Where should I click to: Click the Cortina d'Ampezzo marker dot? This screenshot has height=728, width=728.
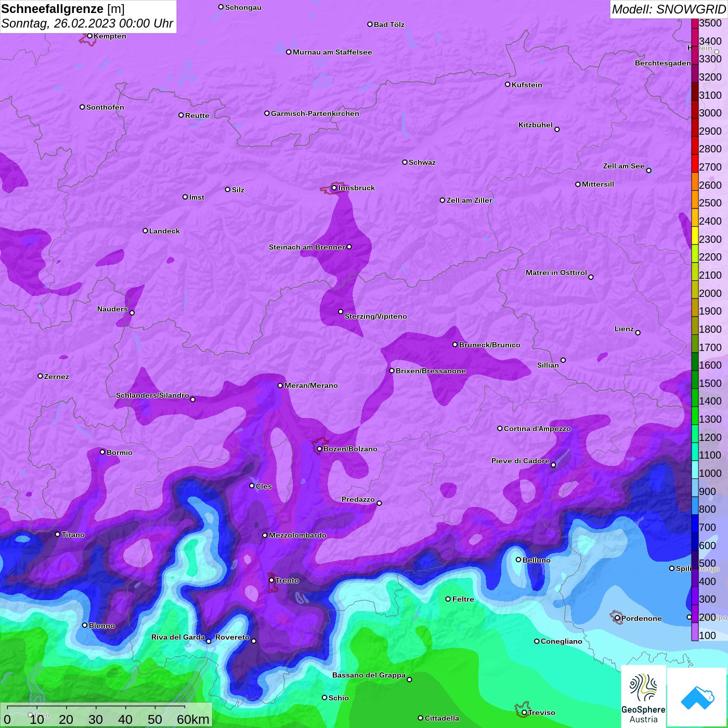(500, 428)
